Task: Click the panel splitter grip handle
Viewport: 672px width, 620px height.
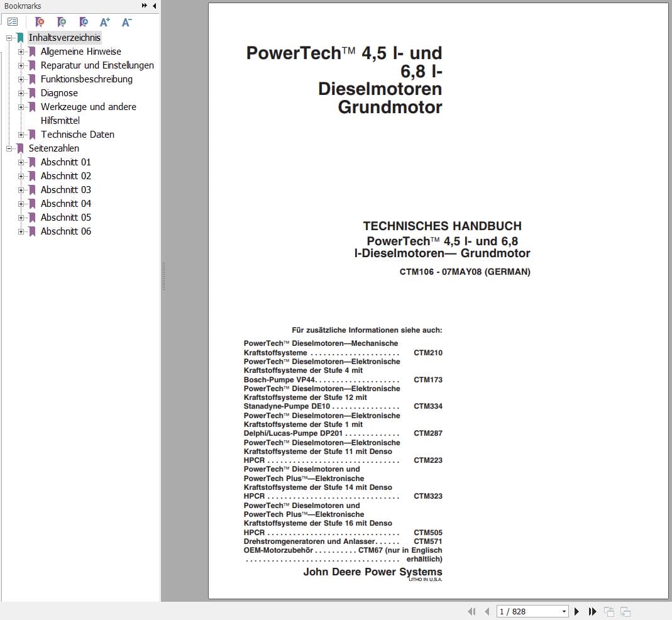Action: pyautogui.click(x=163, y=276)
